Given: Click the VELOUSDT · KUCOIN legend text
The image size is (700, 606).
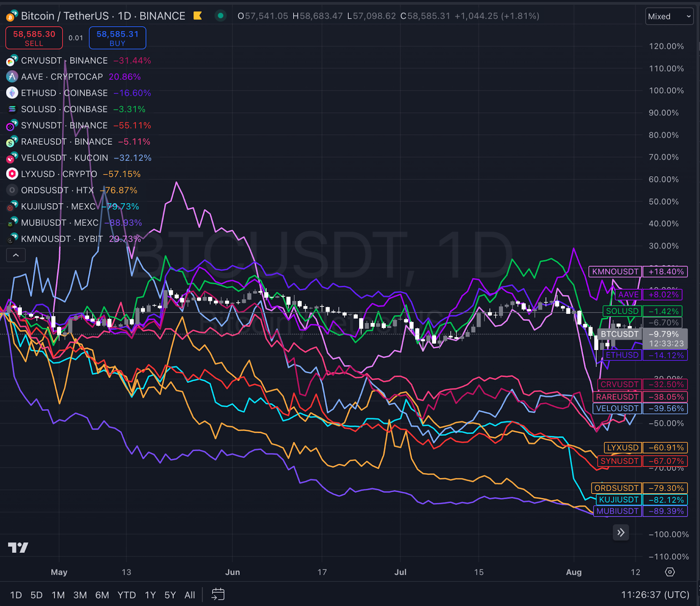Looking at the screenshot, I should tap(65, 158).
